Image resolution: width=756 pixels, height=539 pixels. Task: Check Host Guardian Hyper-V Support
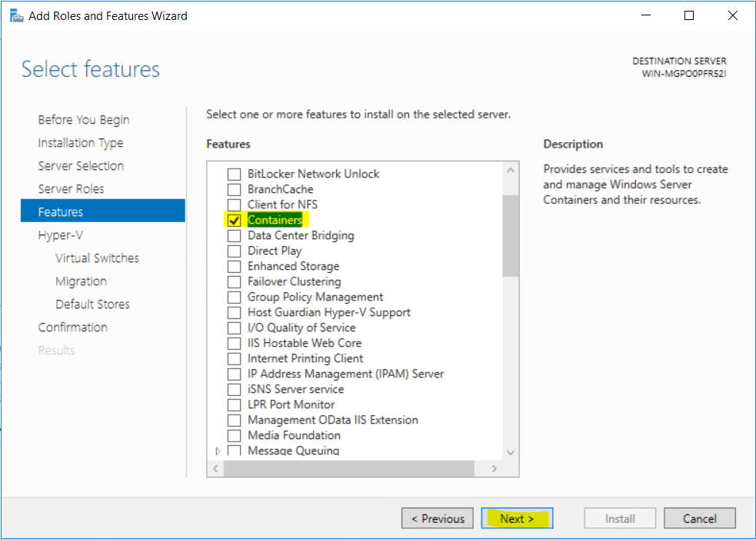click(x=235, y=312)
